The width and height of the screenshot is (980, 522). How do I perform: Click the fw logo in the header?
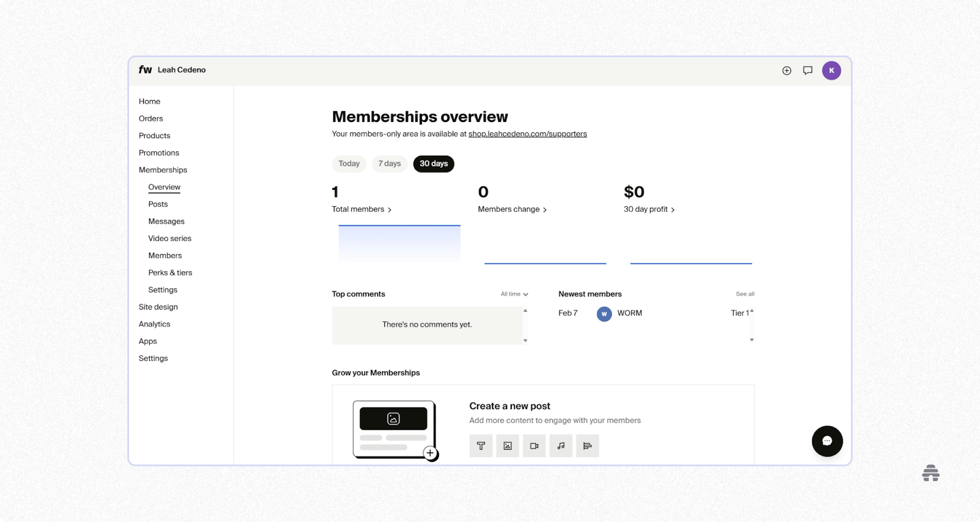click(145, 70)
